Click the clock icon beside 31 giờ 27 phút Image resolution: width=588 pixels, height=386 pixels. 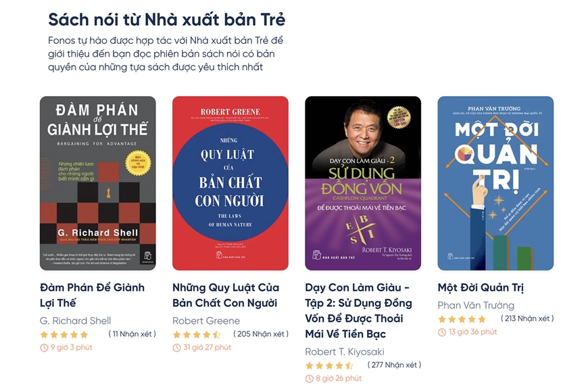point(176,347)
